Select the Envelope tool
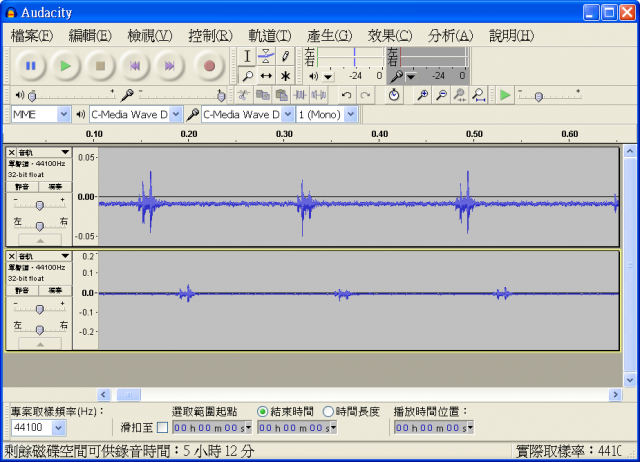Image resolution: width=640 pixels, height=462 pixels. tap(266, 56)
